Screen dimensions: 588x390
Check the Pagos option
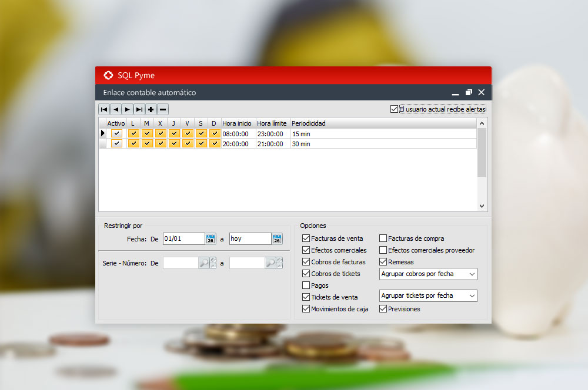[x=306, y=285]
